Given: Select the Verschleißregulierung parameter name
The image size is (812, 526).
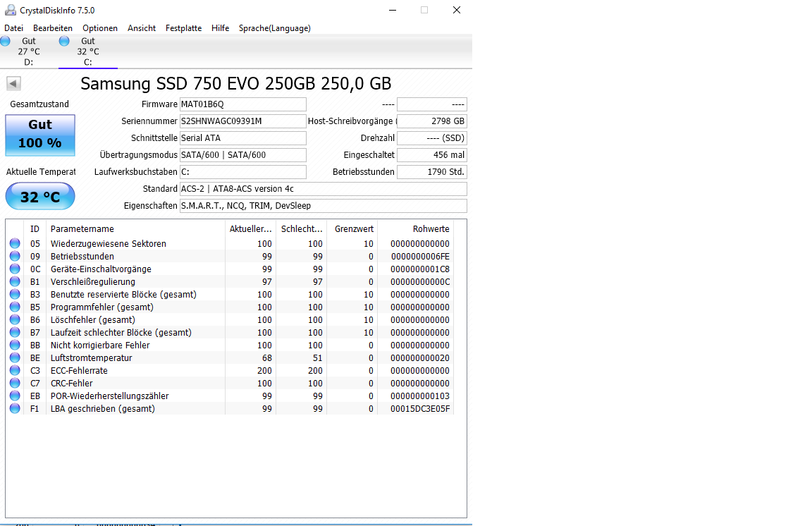Looking at the screenshot, I should pyautogui.click(x=93, y=281).
